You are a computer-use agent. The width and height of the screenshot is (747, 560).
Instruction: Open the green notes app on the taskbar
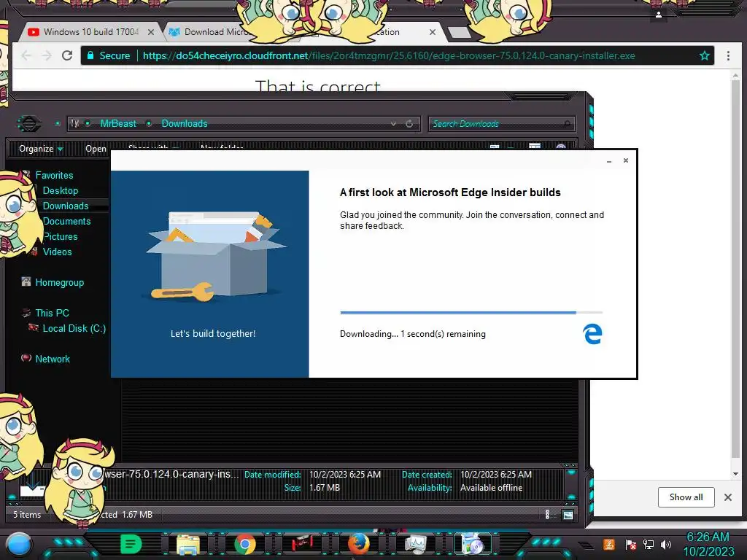pyautogui.click(x=131, y=544)
